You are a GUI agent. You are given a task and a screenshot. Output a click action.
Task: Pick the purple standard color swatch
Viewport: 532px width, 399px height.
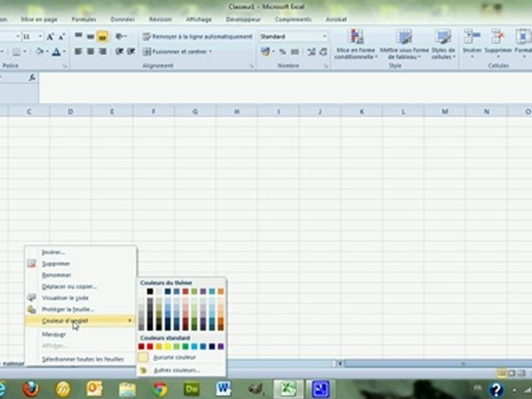[x=221, y=346]
